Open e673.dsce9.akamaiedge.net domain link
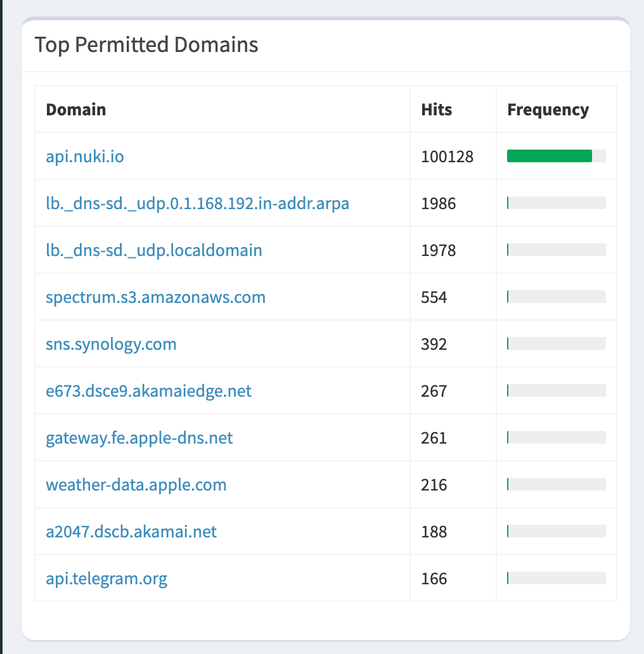The height and width of the screenshot is (654, 644). (x=148, y=391)
